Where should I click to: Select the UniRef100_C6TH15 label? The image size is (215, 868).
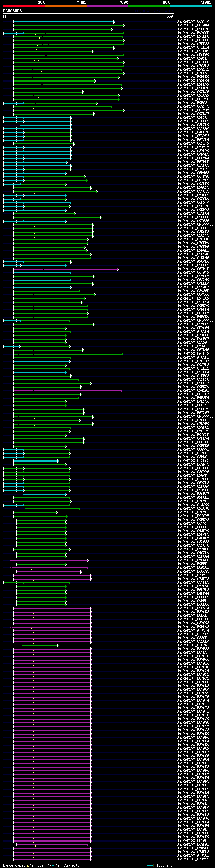click(193, 269)
